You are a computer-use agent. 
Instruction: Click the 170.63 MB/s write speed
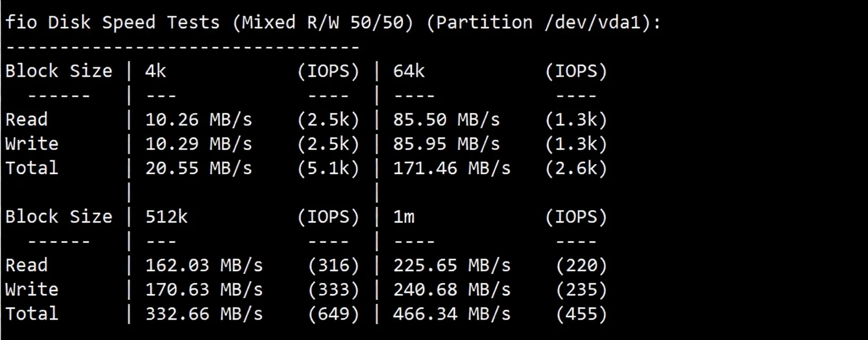[x=204, y=290]
